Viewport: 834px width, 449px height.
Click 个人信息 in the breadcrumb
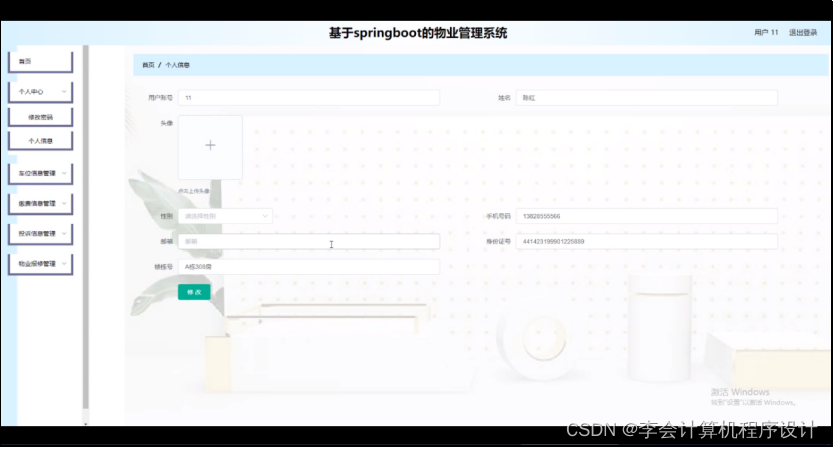(177, 65)
